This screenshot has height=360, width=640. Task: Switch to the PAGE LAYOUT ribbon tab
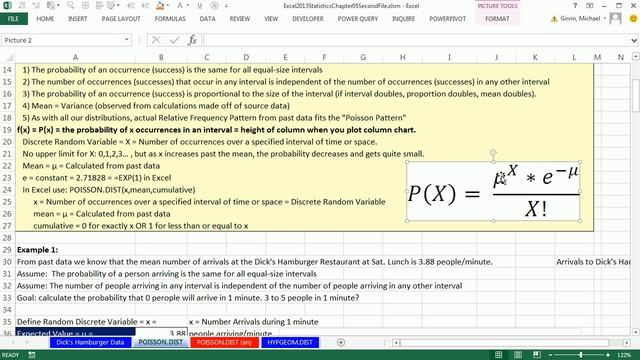[x=121, y=19]
